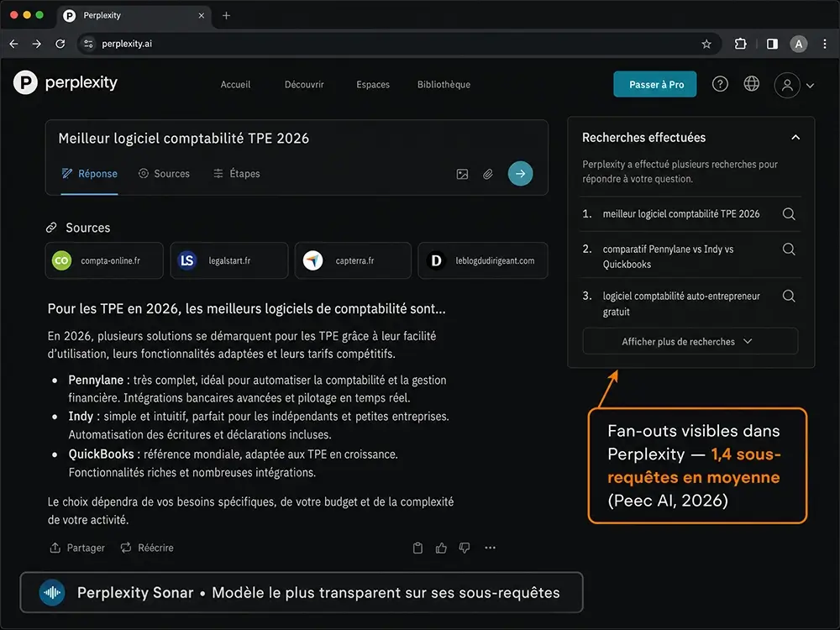Open the compta-online.fr source card

click(104, 261)
